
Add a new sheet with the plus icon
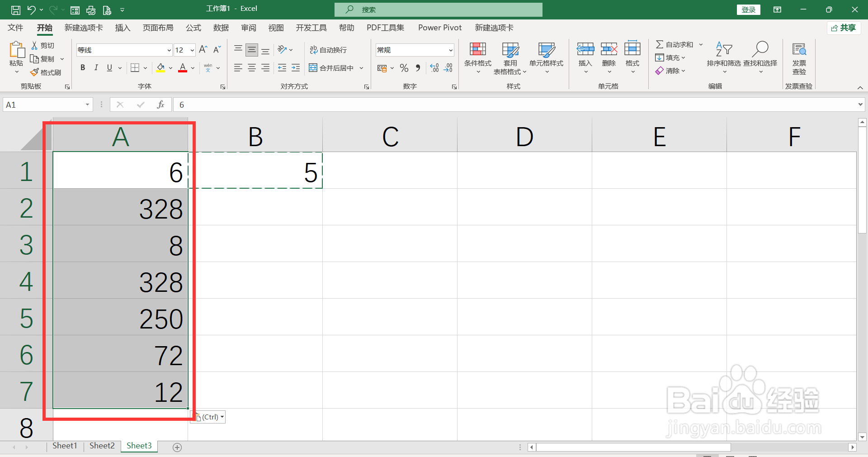click(x=177, y=447)
